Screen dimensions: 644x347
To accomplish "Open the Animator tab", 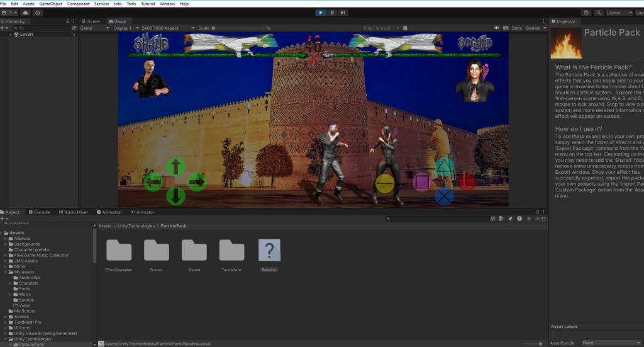I will [x=143, y=212].
